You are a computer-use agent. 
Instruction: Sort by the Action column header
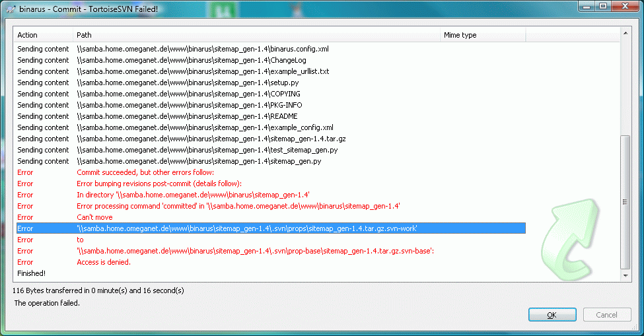[x=43, y=35]
